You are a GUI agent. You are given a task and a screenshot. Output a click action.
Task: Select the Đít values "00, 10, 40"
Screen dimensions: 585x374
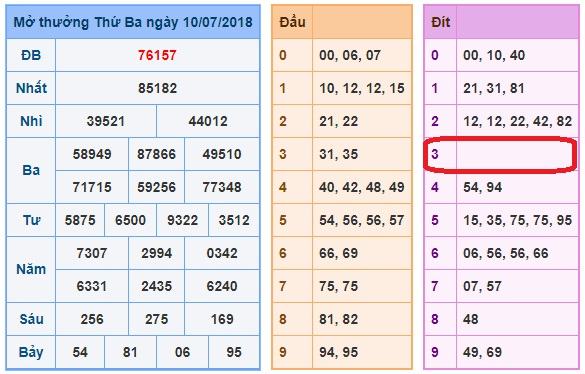(x=494, y=56)
